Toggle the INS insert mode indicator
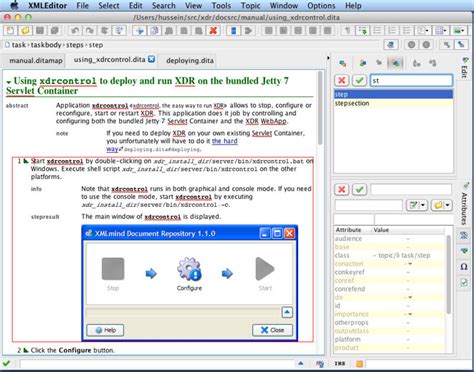The height and width of the screenshot is (372, 474). pos(340,364)
